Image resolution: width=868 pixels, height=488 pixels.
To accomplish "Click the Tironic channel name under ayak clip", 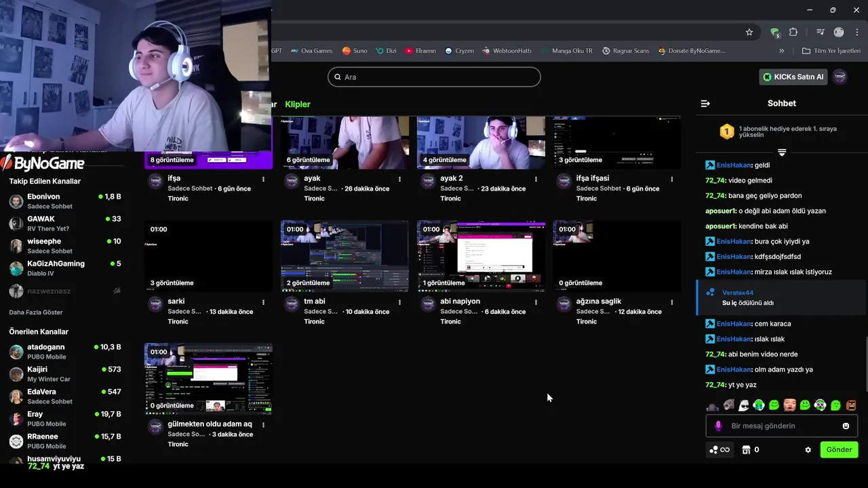I will click(314, 199).
